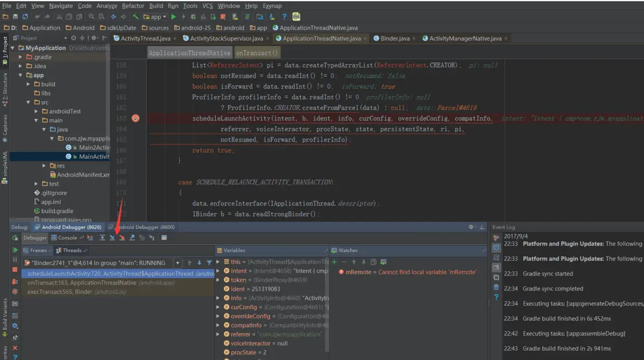
Task: Toggle the frames filter funnel icon
Action: [209, 263]
